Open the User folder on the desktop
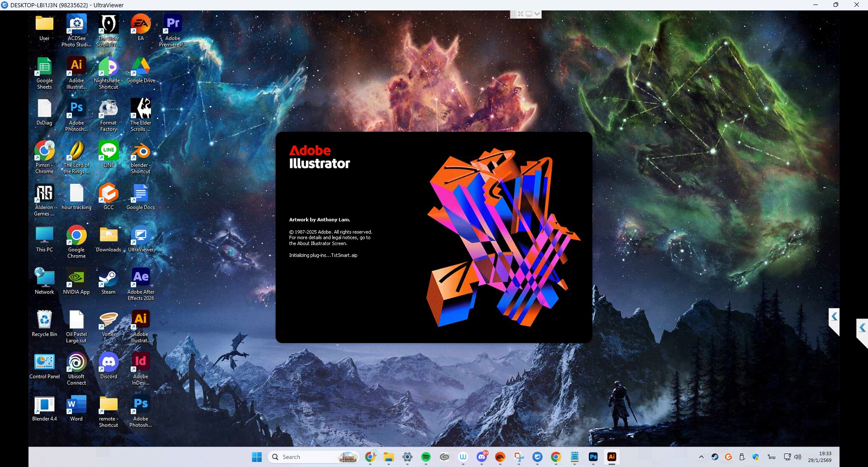Viewport: 868px width, 467px height. point(44,28)
